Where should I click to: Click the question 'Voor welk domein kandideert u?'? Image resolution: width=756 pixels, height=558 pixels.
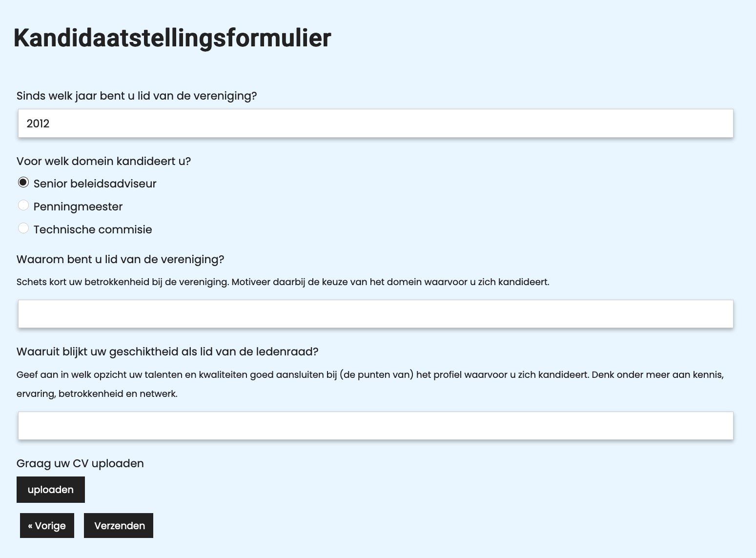(104, 161)
